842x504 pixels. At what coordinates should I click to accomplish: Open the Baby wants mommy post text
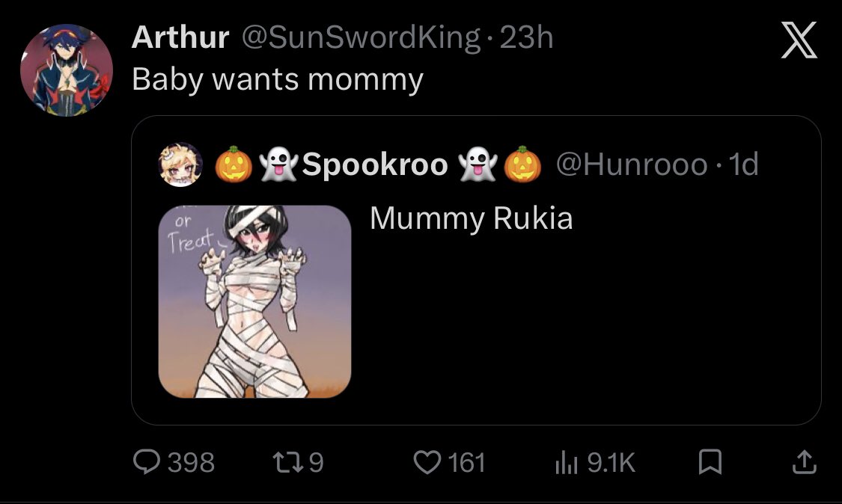[278, 80]
